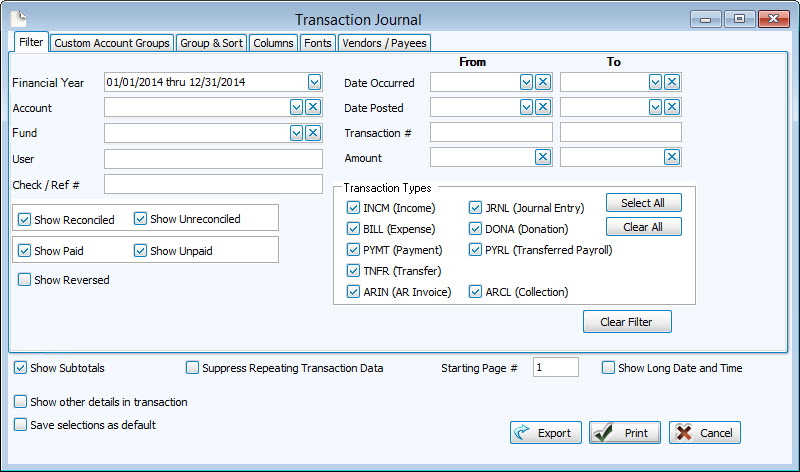
Task: Open the Financial Year dropdown
Action: [314, 82]
